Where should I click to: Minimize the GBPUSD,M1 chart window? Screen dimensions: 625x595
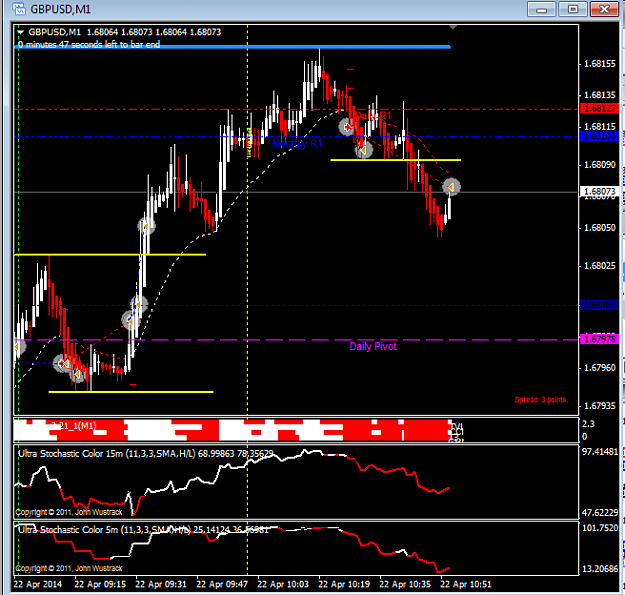[x=541, y=9]
